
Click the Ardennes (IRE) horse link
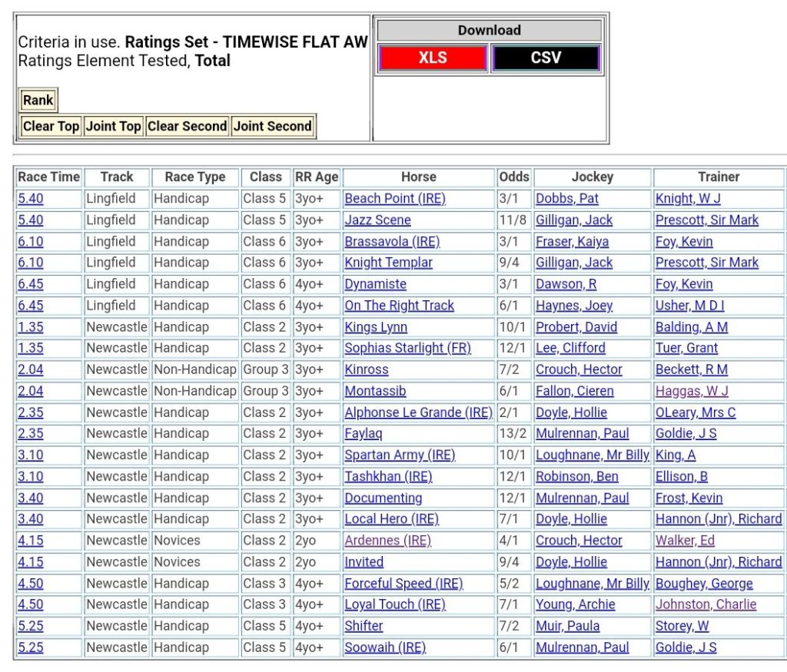(x=387, y=541)
